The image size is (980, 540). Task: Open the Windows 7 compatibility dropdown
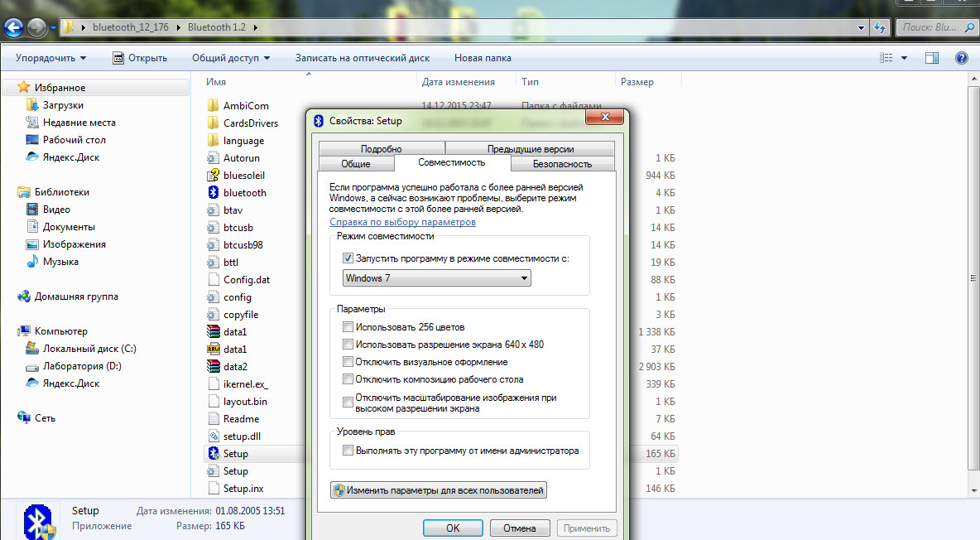[x=436, y=278]
